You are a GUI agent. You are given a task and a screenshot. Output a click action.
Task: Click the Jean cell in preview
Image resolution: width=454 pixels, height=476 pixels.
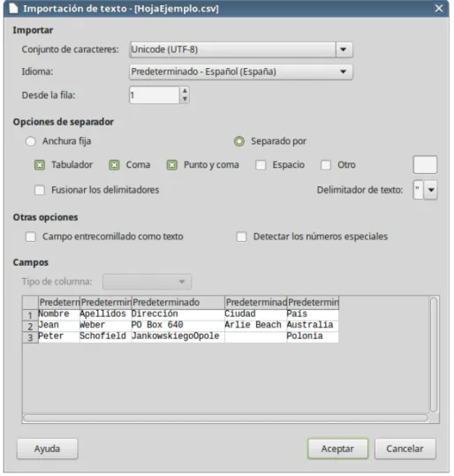[59, 325]
